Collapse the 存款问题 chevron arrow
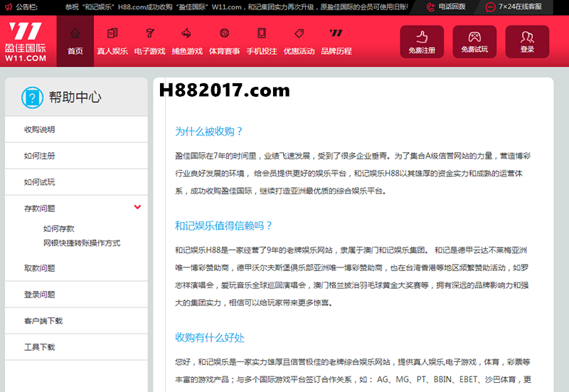 pyautogui.click(x=137, y=207)
